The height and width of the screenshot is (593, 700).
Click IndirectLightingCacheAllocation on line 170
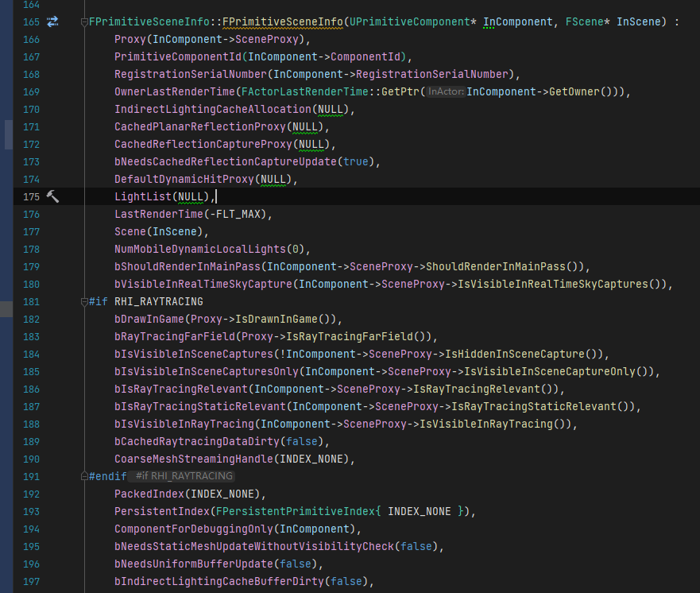pyautogui.click(x=212, y=110)
